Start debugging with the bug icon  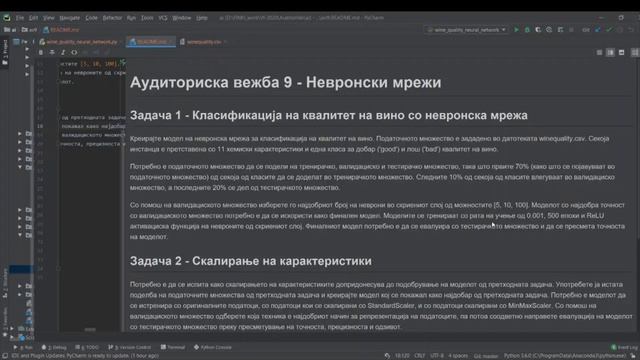527,30
